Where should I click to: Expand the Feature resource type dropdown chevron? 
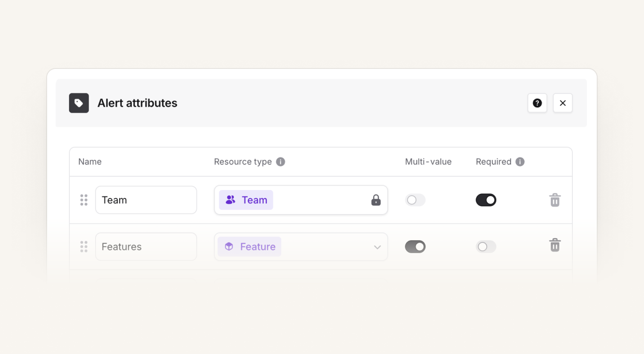(x=377, y=247)
